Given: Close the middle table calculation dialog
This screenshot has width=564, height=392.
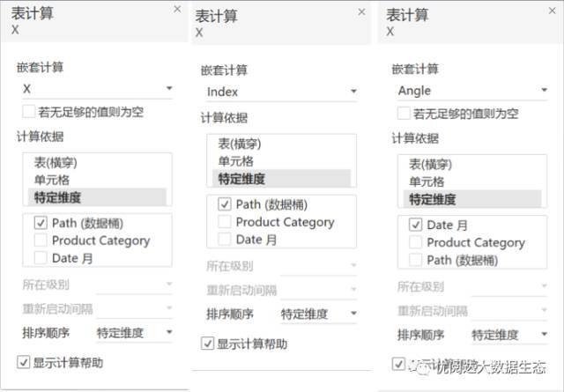Looking at the screenshot, I should (x=361, y=12).
